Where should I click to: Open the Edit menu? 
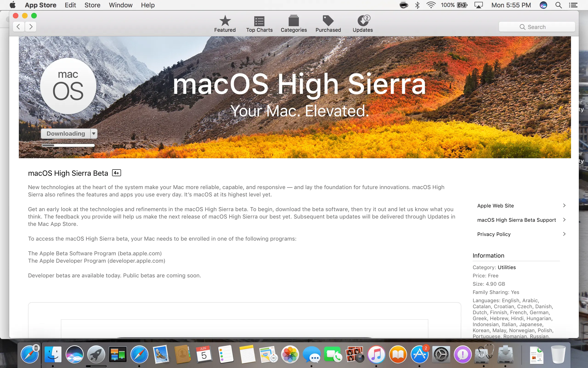coord(70,5)
